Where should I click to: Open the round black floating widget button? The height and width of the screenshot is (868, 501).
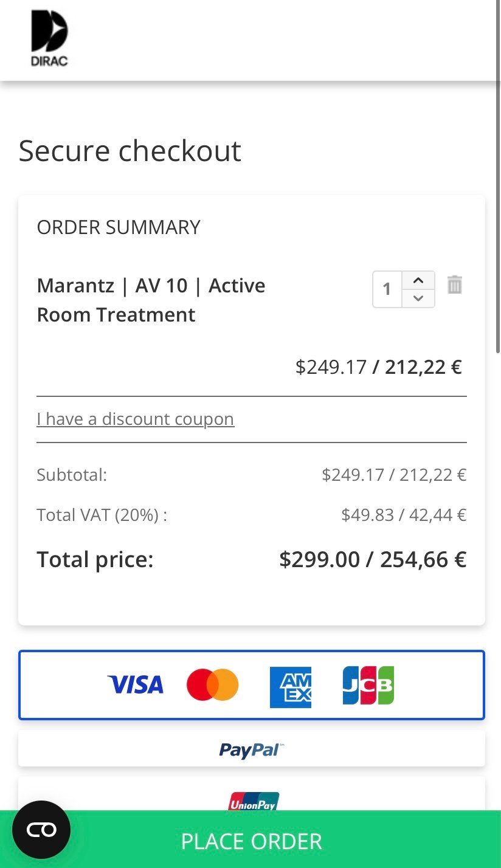coord(41,830)
